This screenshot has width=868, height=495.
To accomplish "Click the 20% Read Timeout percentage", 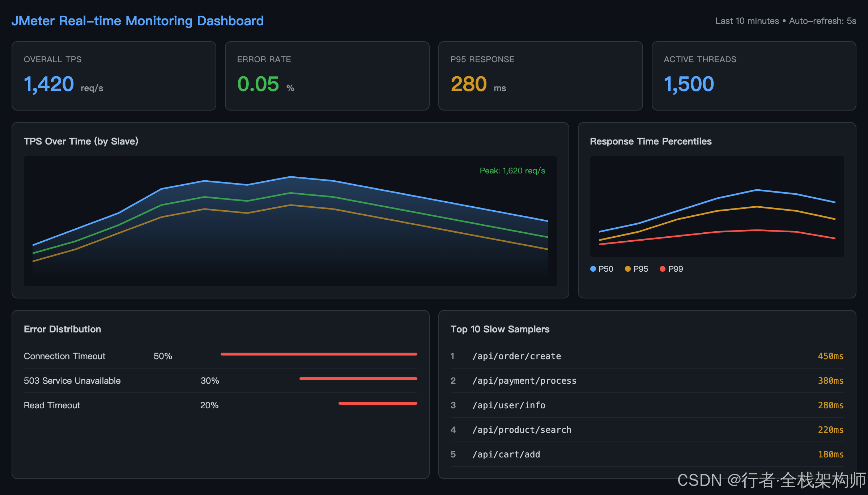I will click(x=209, y=405).
